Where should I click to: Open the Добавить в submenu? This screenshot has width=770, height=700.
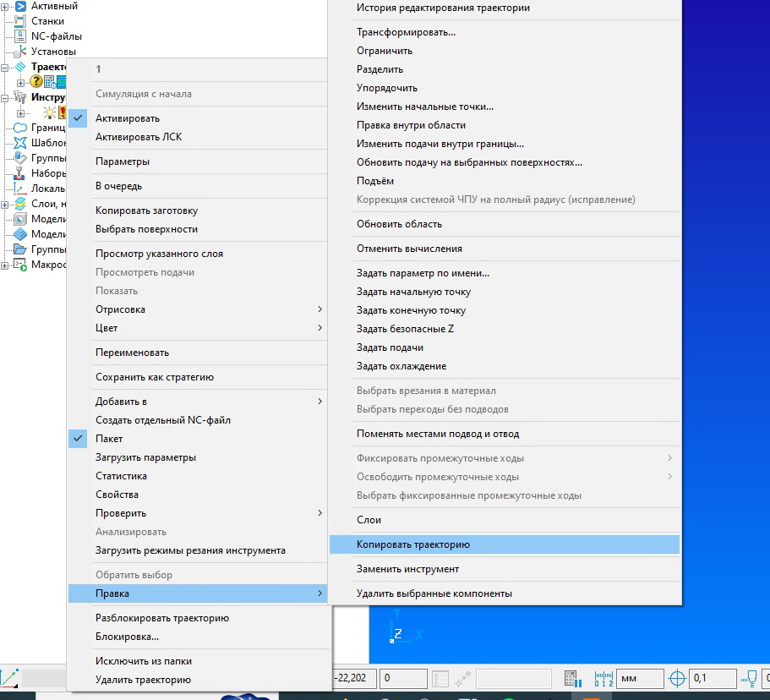point(198,402)
